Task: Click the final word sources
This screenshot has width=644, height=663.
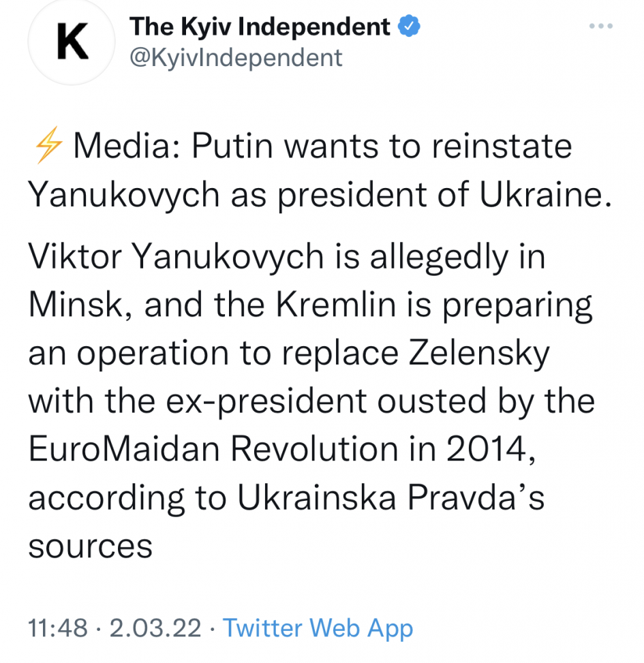Action: point(90,547)
